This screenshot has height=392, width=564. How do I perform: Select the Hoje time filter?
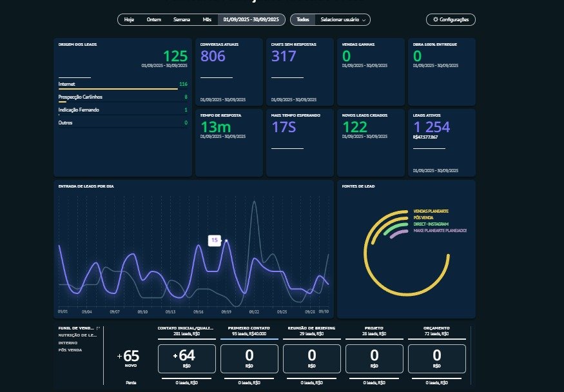129,20
